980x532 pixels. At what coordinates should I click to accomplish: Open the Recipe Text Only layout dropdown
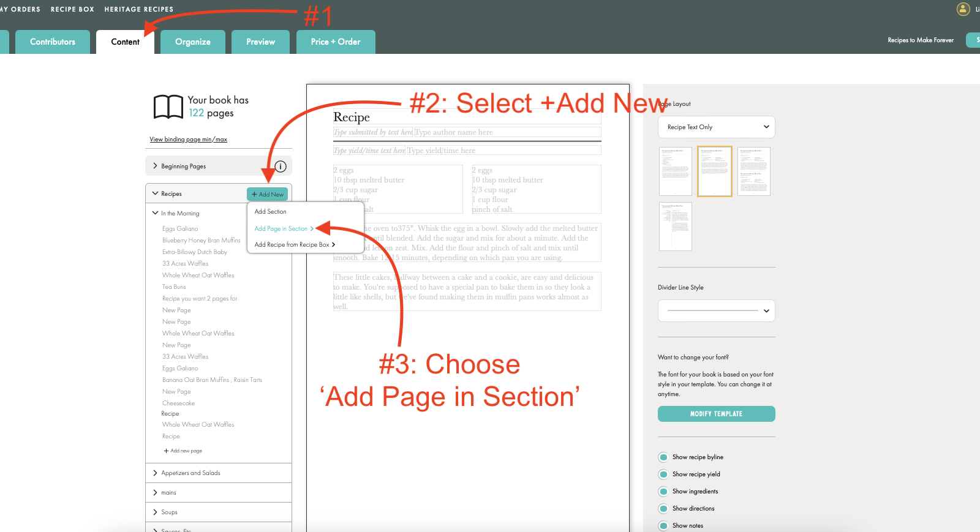point(716,127)
